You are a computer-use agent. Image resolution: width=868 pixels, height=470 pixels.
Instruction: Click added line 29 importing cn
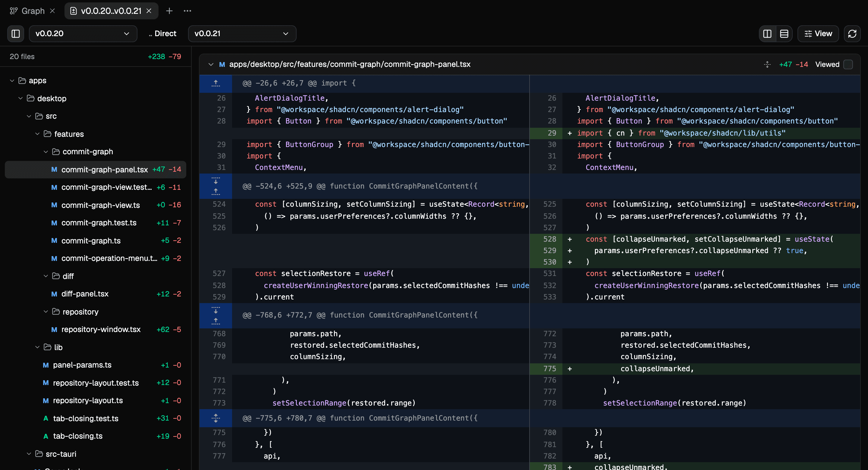695,133
